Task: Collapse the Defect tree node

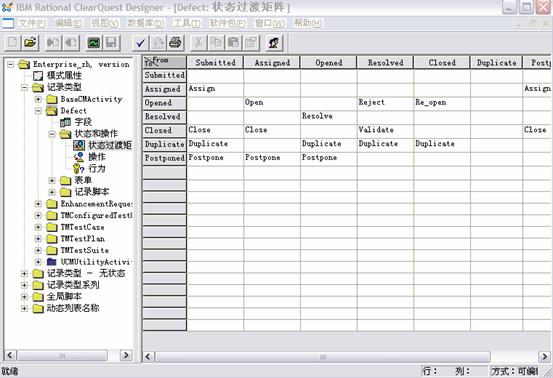Action: pos(38,111)
